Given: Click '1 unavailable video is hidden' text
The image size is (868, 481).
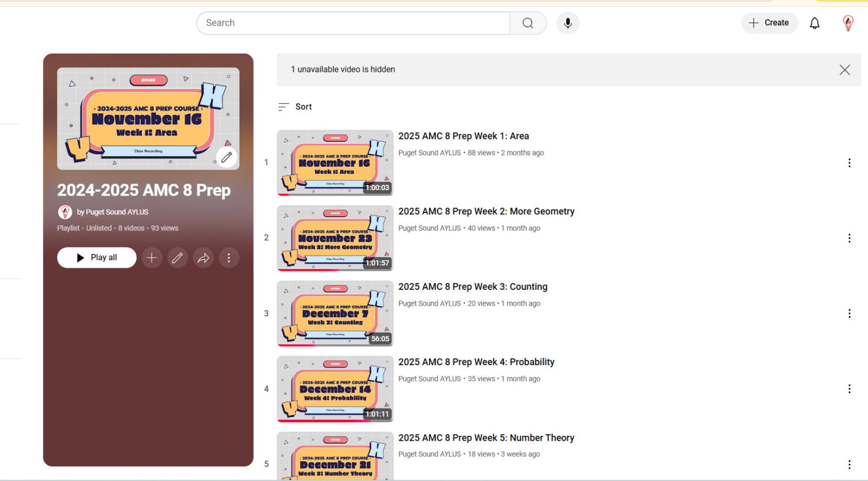Looking at the screenshot, I should (x=343, y=70).
